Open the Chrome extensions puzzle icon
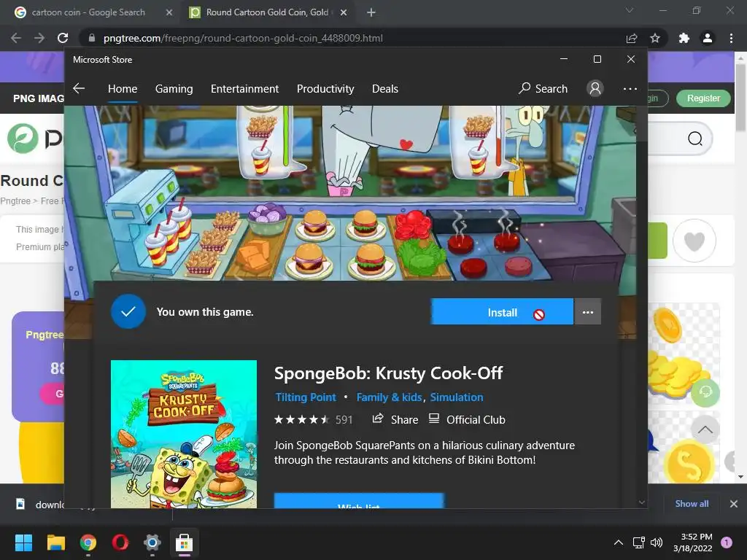The width and height of the screenshot is (747, 560). [x=684, y=38]
